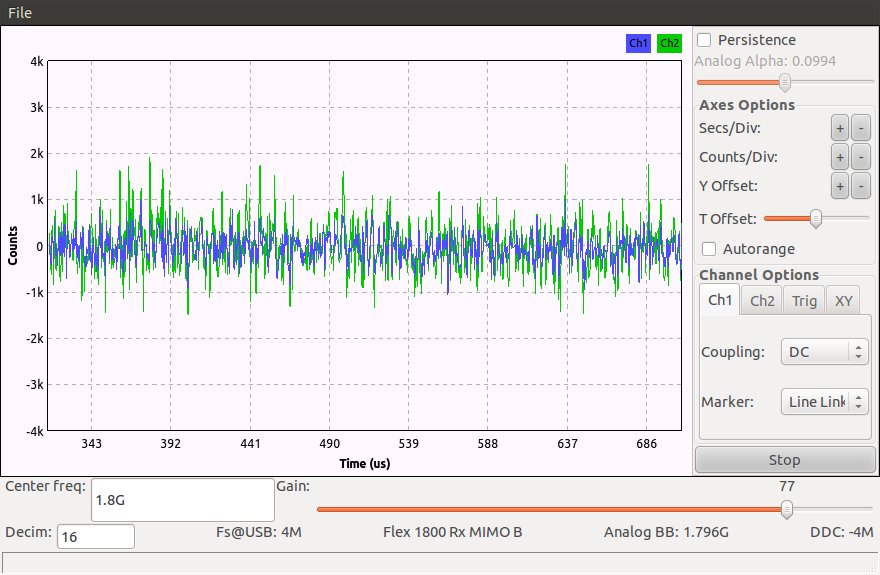This screenshot has height=575, width=880.
Task: Toggle the Autorange checkbox
Action: (710, 248)
